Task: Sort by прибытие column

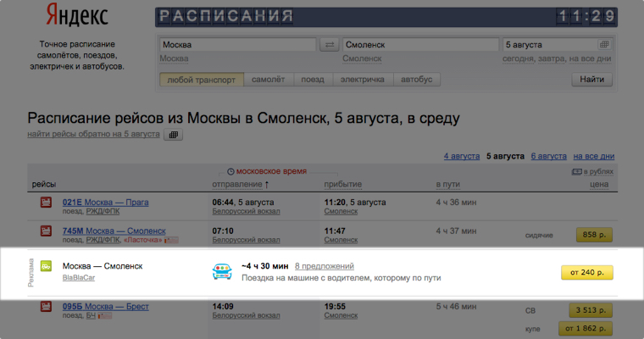Action: pyautogui.click(x=343, y=185)
